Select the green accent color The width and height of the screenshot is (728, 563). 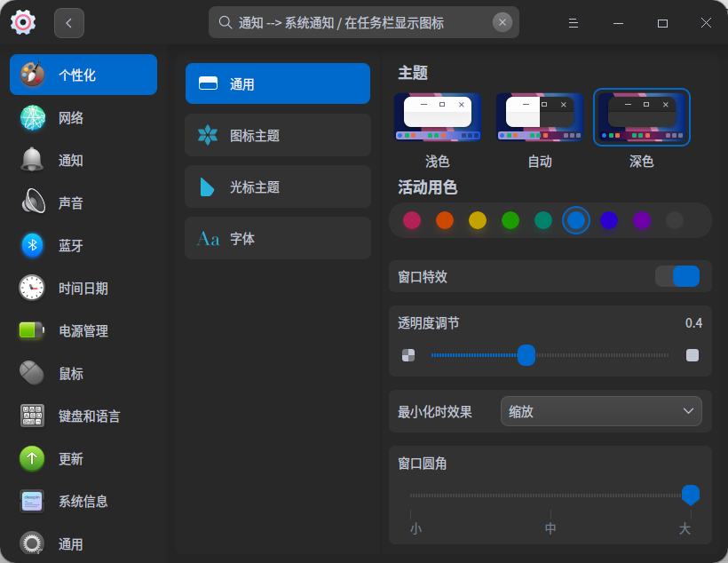click(x=510, y=220)
